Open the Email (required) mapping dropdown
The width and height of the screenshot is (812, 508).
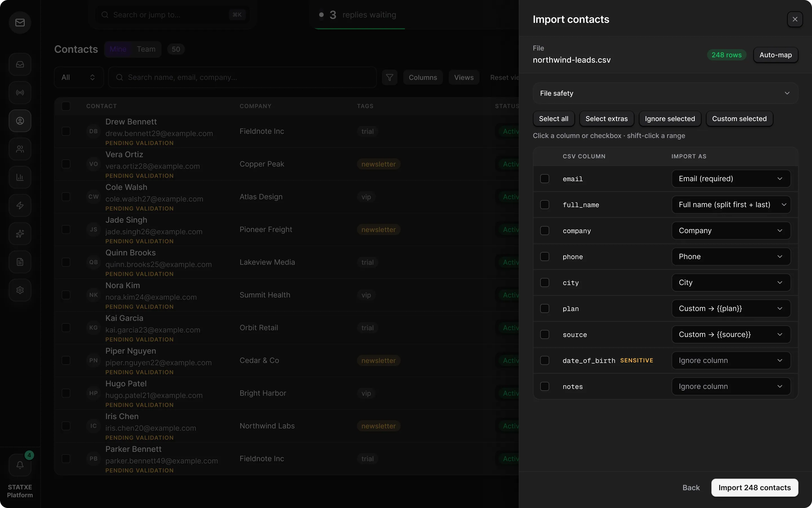tap(731, 179)
